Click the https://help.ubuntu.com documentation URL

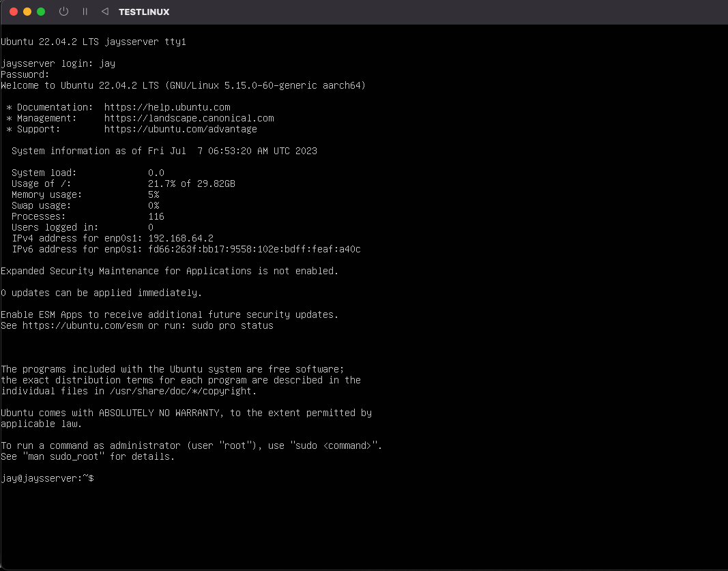click(x=167, y=107)
